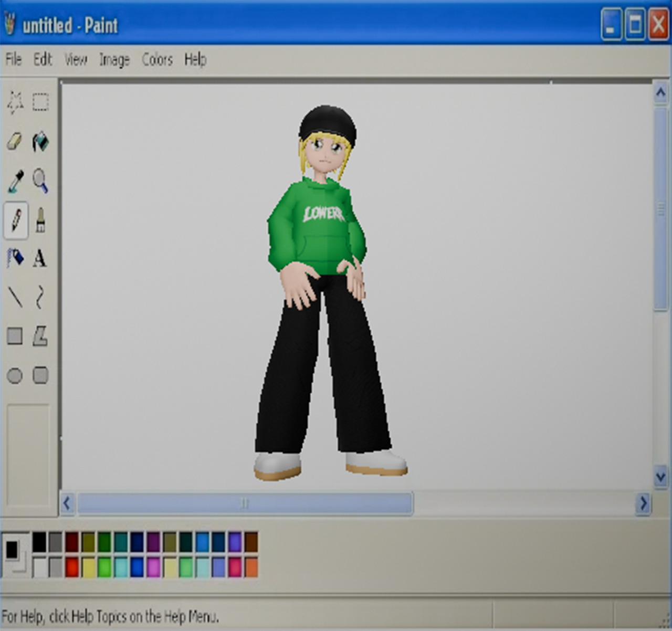Choose the Airbrush spray tool
Screen dimensions: 672x631
click(x=15, y=258)
